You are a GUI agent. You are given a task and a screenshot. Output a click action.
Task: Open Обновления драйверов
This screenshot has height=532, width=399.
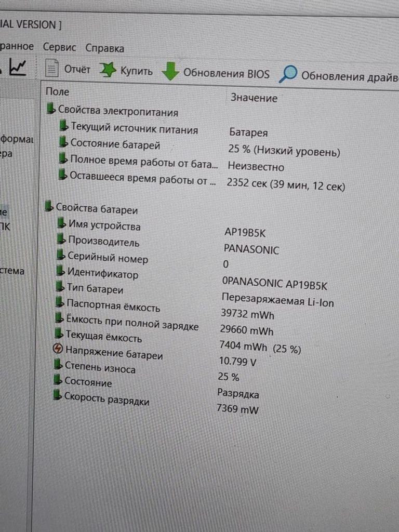[x=350, y=76]
